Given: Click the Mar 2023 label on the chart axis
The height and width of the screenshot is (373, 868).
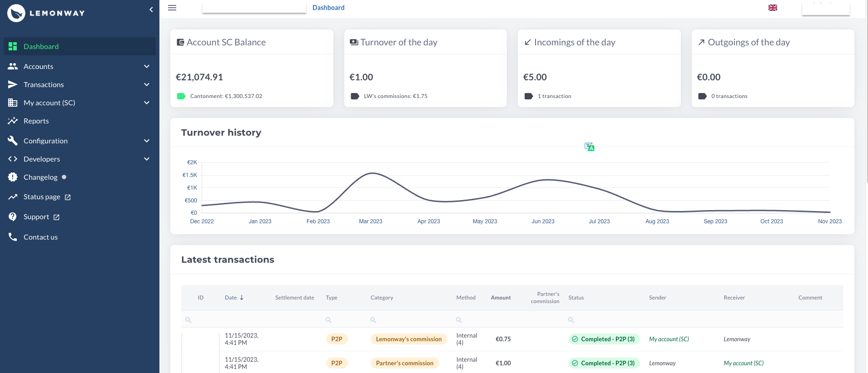Looking at the screenshot, I should (x=371, y=221).
